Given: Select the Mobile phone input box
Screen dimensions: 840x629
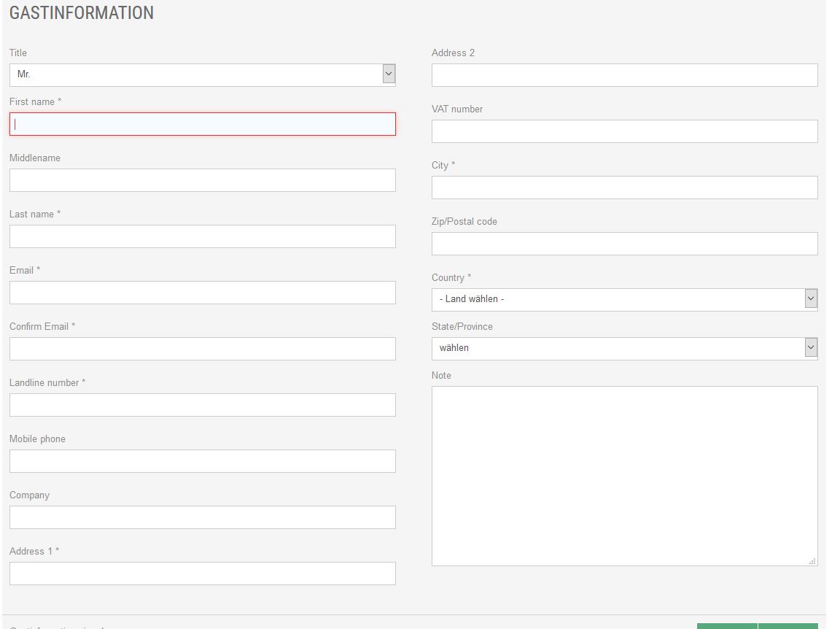Looking at the screenshot, I should click(x=202, y=461).
